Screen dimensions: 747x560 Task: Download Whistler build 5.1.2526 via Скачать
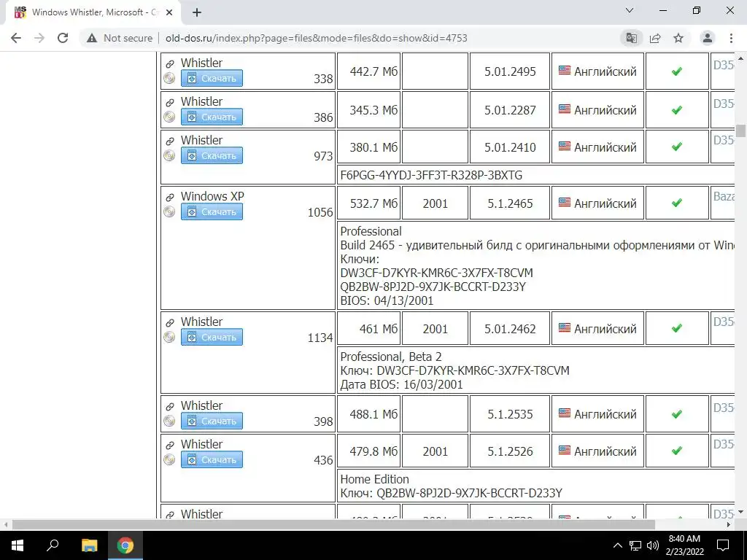tap(212, 459)
